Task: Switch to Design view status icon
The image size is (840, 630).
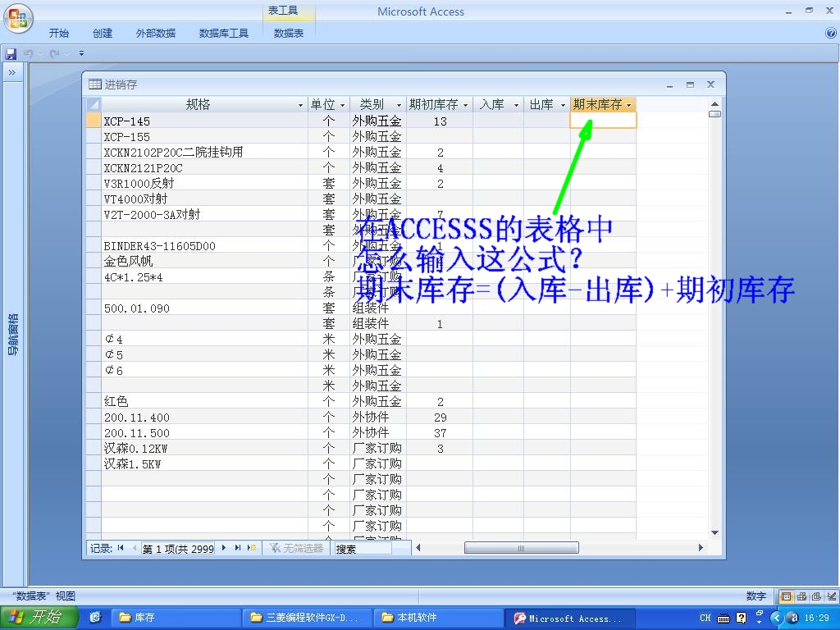Action: click(831, 596)
